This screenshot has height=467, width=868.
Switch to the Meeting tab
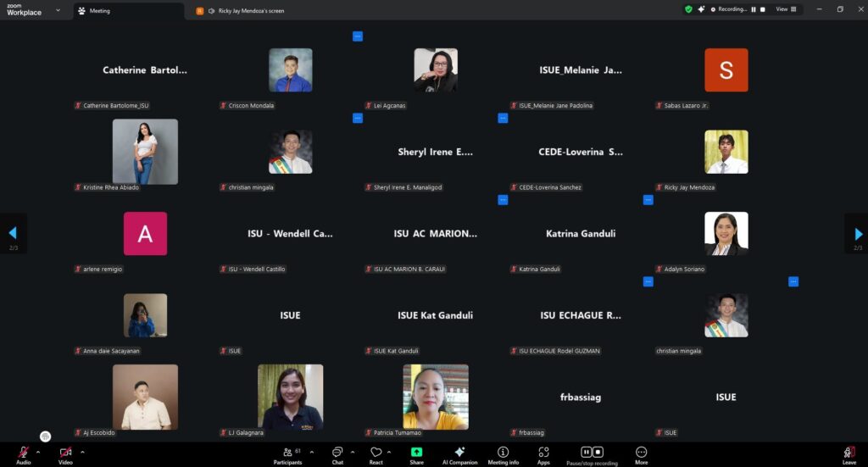[99, 11]
